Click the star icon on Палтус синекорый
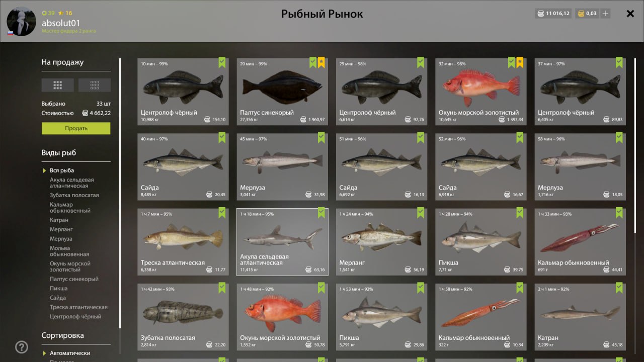This screenshot has width=644, height=362. click(x=321, y=62)
